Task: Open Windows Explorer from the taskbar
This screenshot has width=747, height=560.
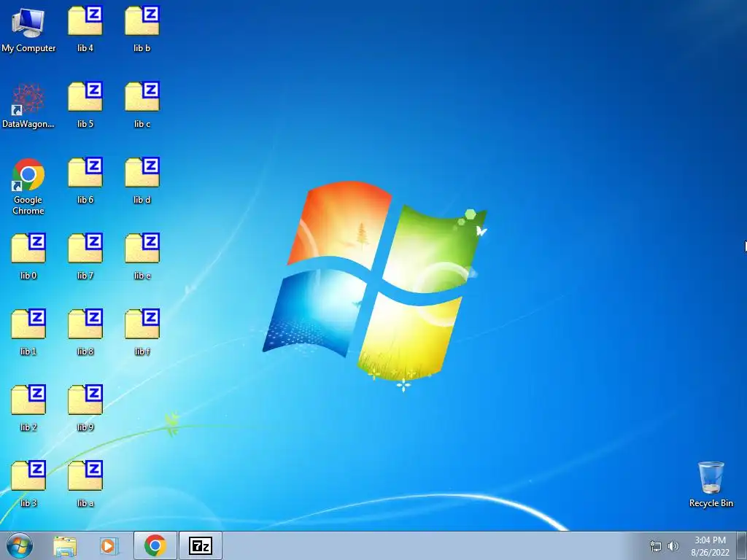Action: pyautogui.click(x=65, y=546)
